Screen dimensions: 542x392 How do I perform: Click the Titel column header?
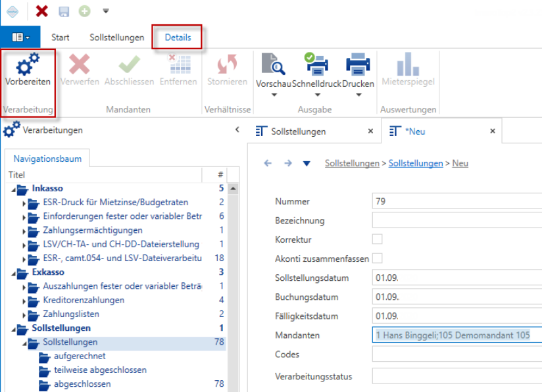click(104, 175)
